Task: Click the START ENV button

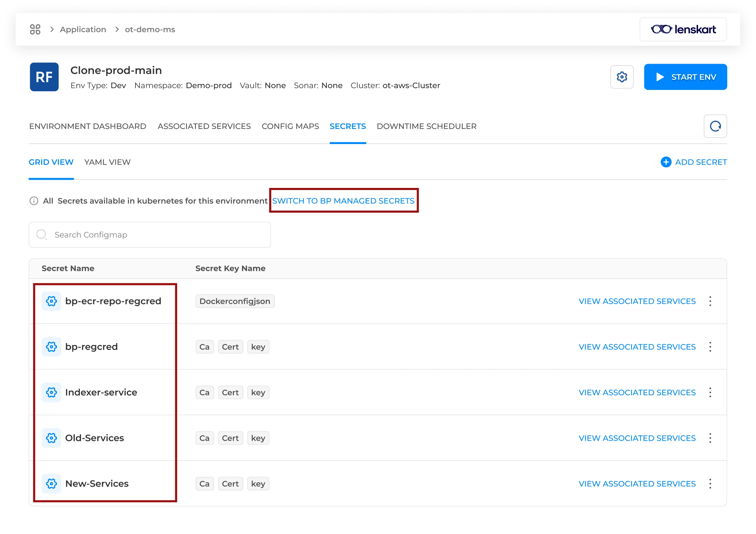Action: (x=685, y=77)
